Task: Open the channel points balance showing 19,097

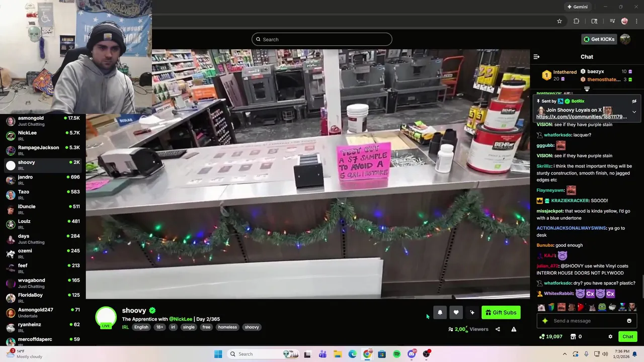Action: (550, 336)
